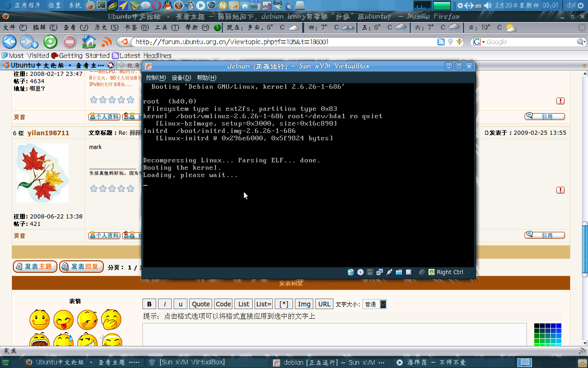The width and height of the screenshot is (588, 368).
Task: Click the magnifier search icon in Google box
Action: [x=581, y=42]
